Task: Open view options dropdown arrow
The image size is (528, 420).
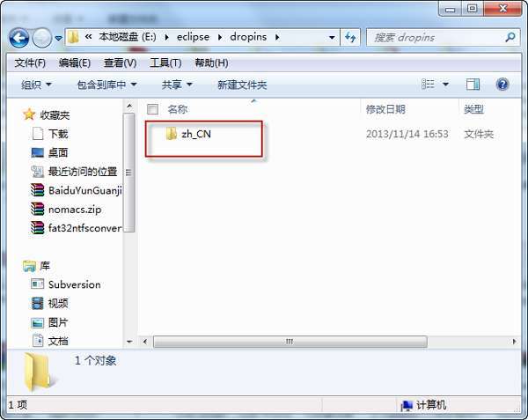Action: 445,85
